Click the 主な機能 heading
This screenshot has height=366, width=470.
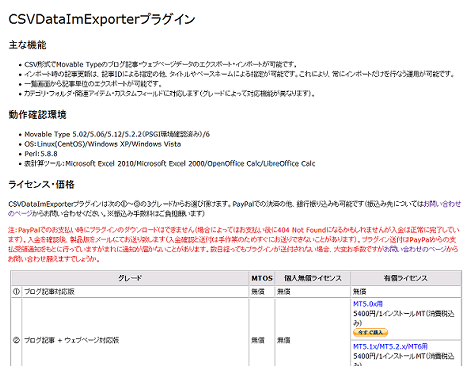27,45
